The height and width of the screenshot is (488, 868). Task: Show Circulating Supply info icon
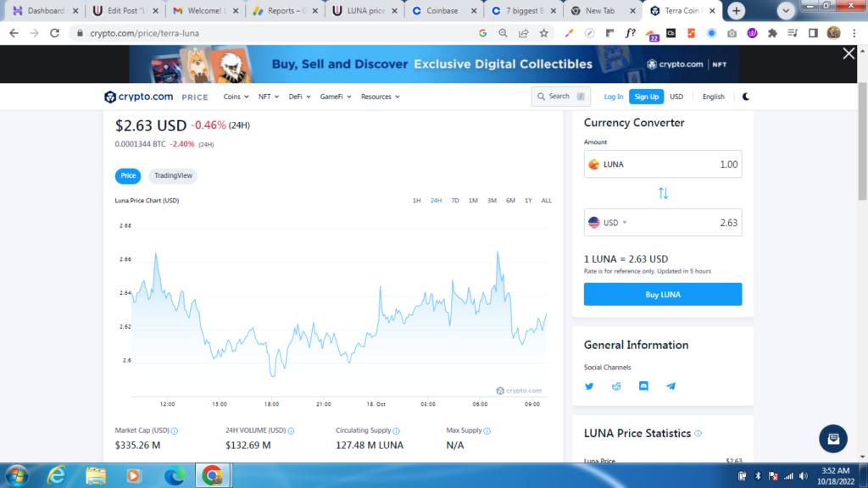tap(397, 431)
